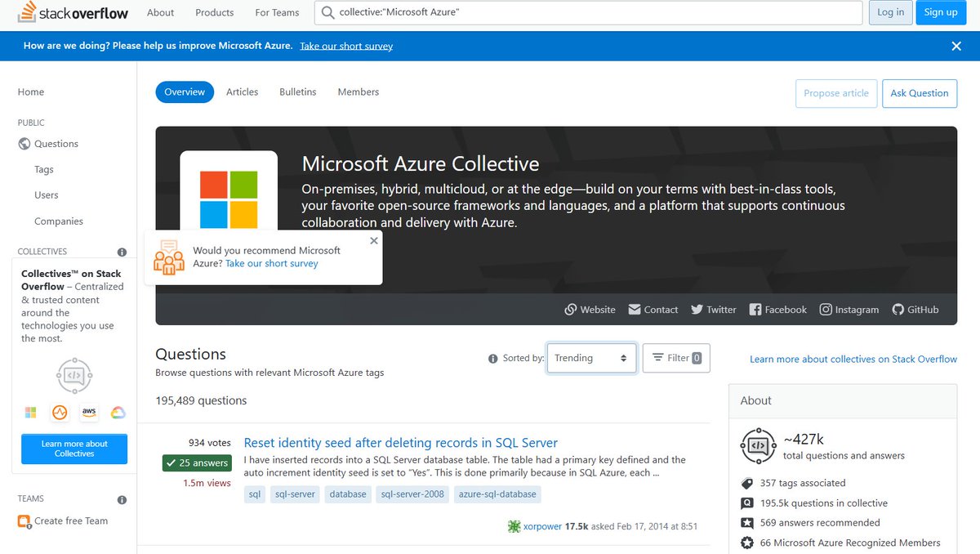Click Learn more about Collectives button
The width and height of the screenshot is (980, 554).
74,449
